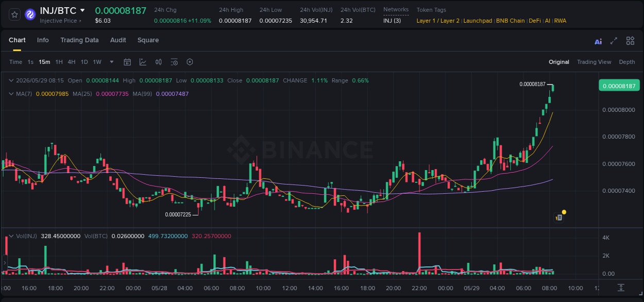Screen dimensions: 644x302
Task: Click the 24h Low value 0.00007235
Action: point(276,21)
